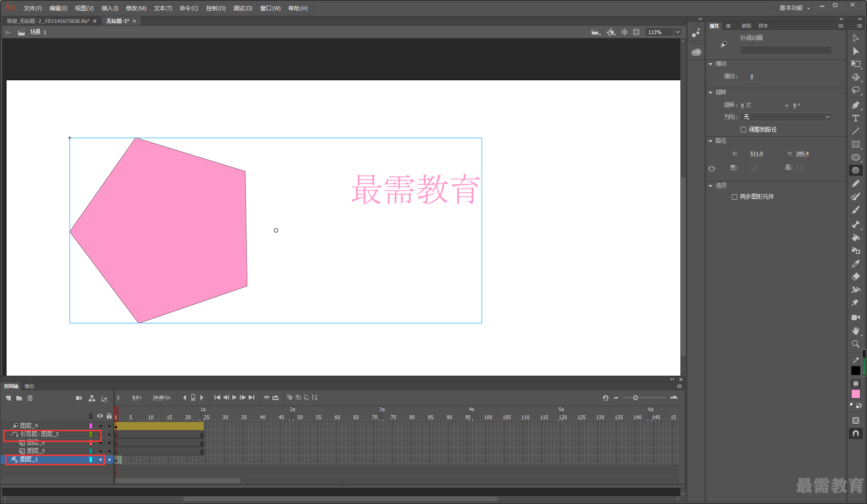The image size is (867, 504).
Task: Switch to the 库 panel tab
Action: coord(728,26)
